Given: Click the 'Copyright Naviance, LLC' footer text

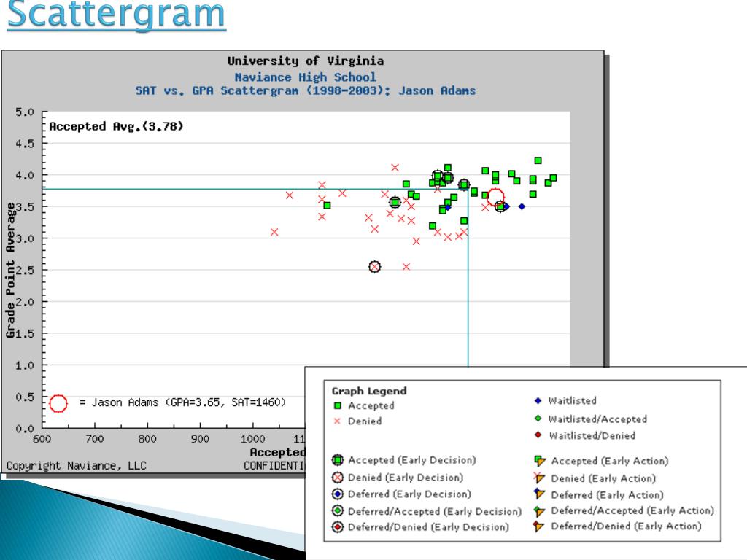Looking at the screenshot, I should tap(76, 466).
